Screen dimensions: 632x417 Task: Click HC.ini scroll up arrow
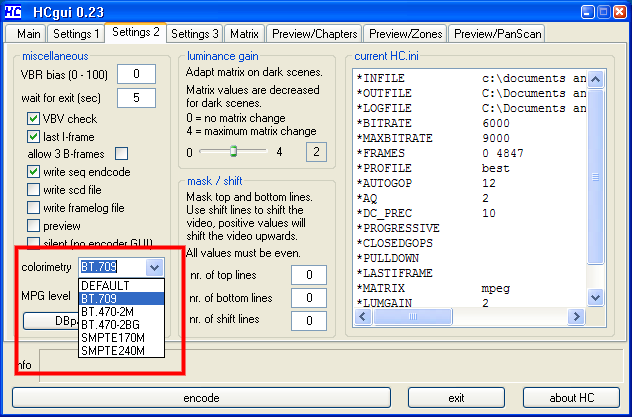[x=596, y=79]
